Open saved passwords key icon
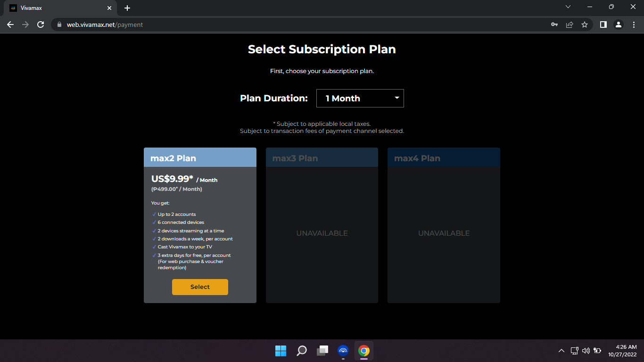644x362 pixels. [x=554, y=25]
